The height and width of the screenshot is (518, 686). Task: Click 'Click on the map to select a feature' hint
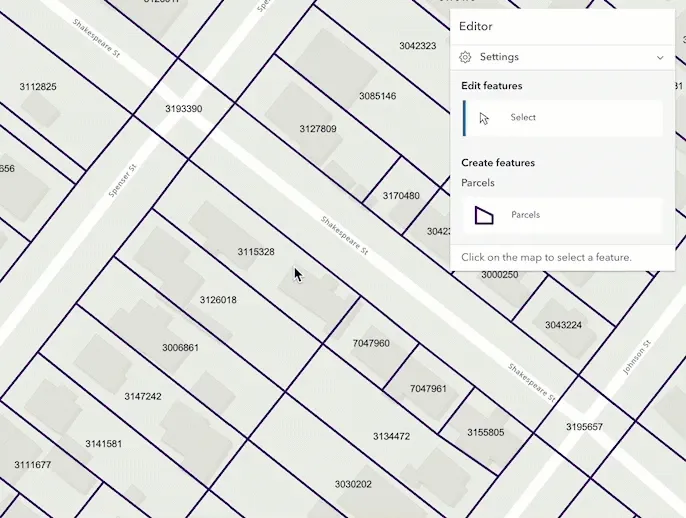click(546, 257)
